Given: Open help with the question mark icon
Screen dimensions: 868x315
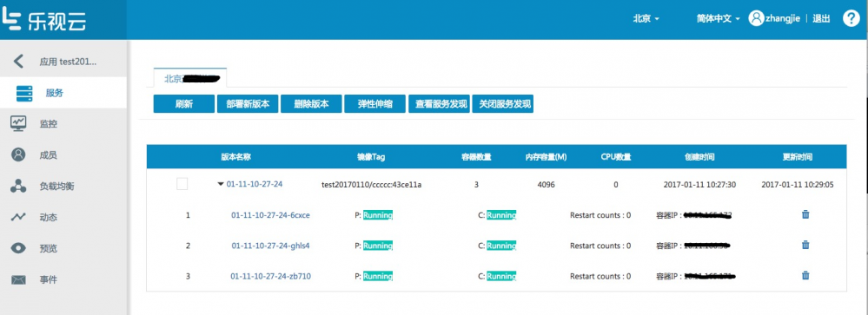Looking at the screenshot, I should click(851, 18).
